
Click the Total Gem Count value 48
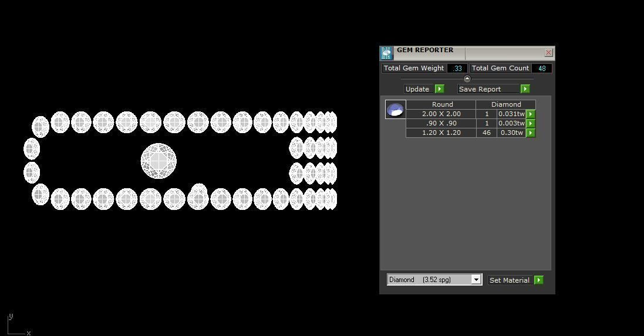542,69
